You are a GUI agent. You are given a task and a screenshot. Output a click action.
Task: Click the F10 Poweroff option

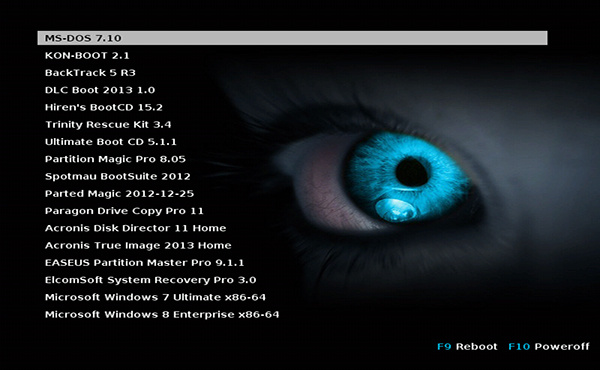click(x=549, y=347)
